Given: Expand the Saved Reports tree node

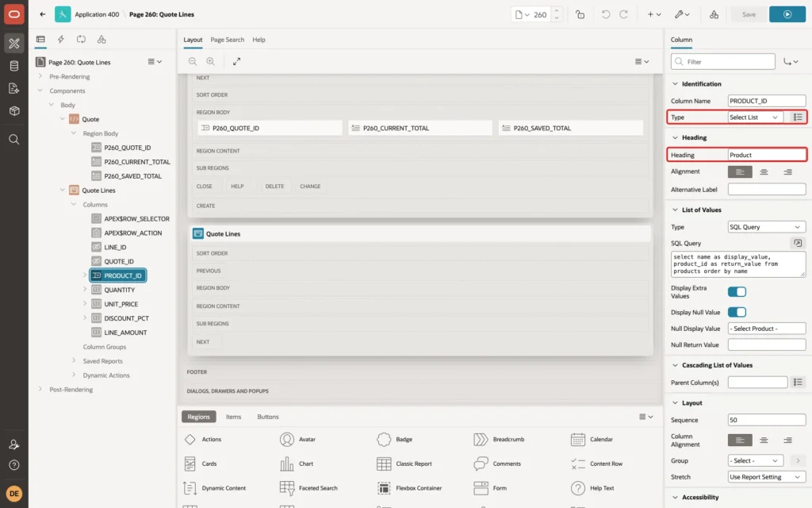Looking at the screenshot, I should point(74,360).
